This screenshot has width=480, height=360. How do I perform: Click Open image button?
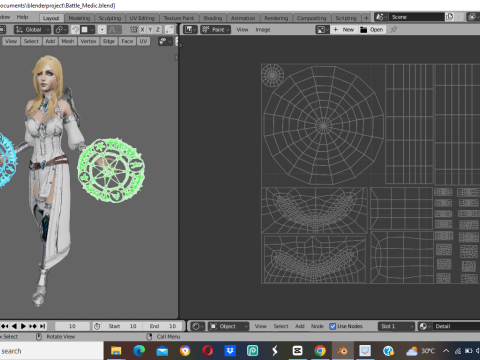(372, 30)
